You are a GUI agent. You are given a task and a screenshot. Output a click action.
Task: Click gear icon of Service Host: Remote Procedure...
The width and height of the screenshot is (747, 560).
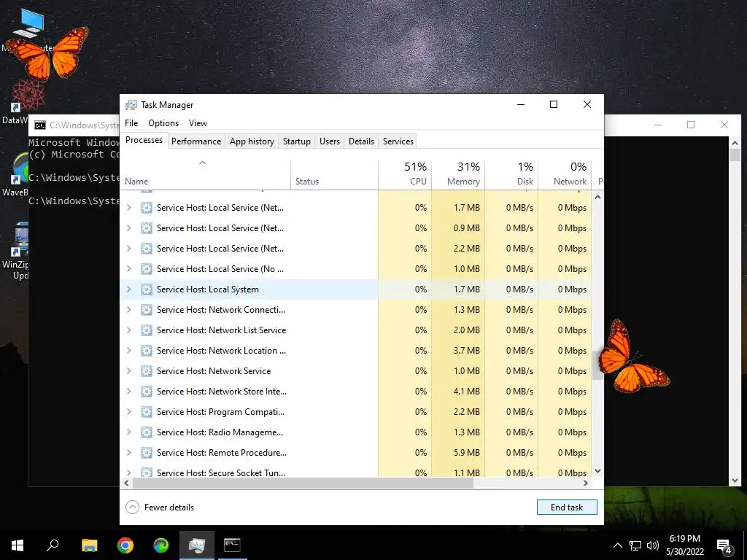[x=146, y=453]
